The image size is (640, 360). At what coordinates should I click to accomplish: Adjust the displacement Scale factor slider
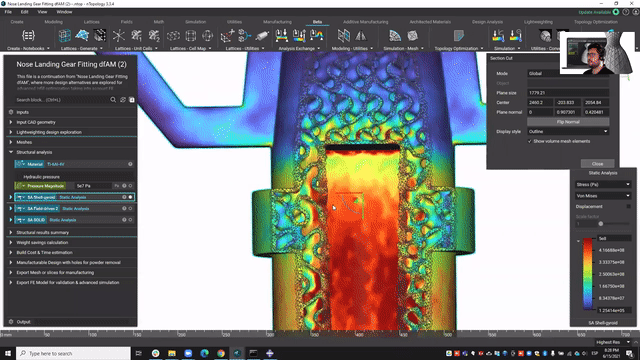[600, 224]
